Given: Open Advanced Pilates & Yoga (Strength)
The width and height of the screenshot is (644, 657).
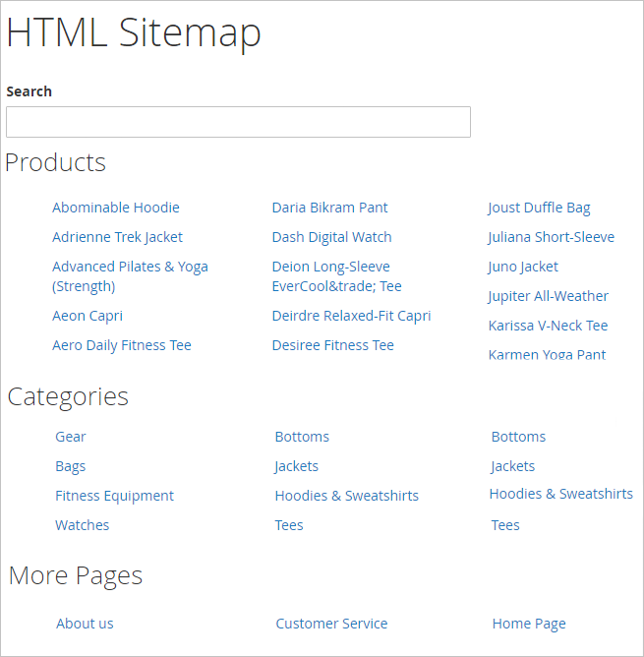Looking at the screenshot, I should click(130, 276).
